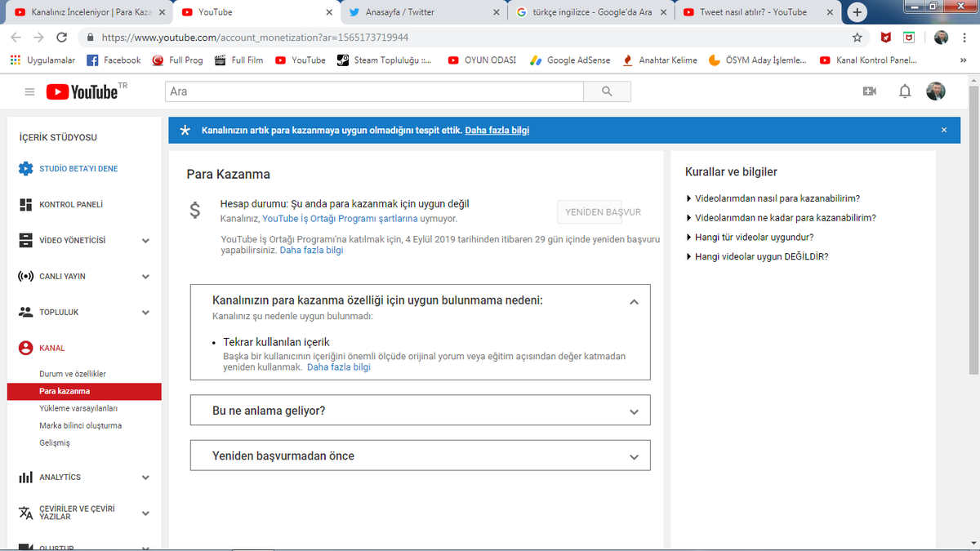Screen dimensions: 980x551
Task: Click the translations icon beside Çeviriler
Action: 25,513
